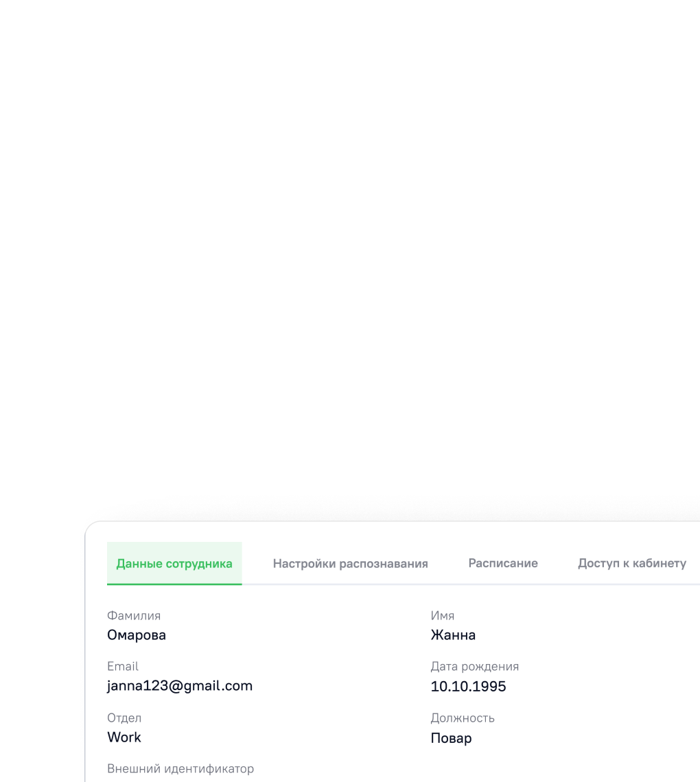700x782 pixels.
Task: Switch to Настройки распознавания tab
Action: click(x=350, y=564)
